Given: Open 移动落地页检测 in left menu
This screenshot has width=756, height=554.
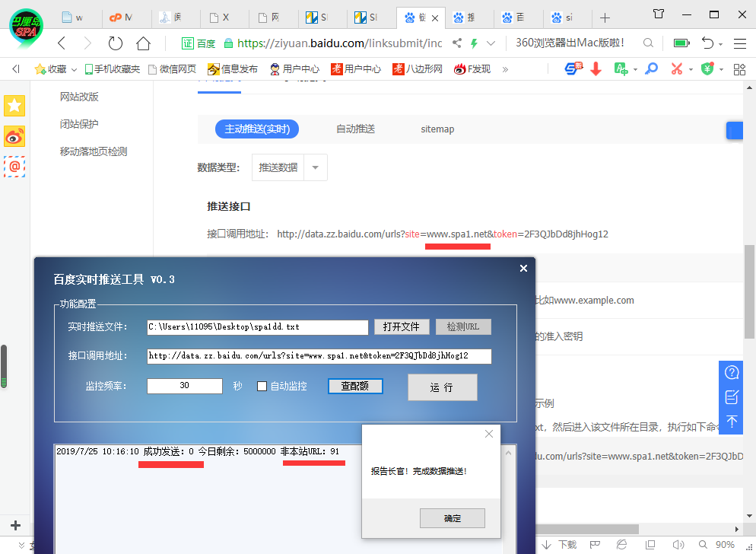Looking at the screenshot, I should pyautogui.click(x=94, y=151).
